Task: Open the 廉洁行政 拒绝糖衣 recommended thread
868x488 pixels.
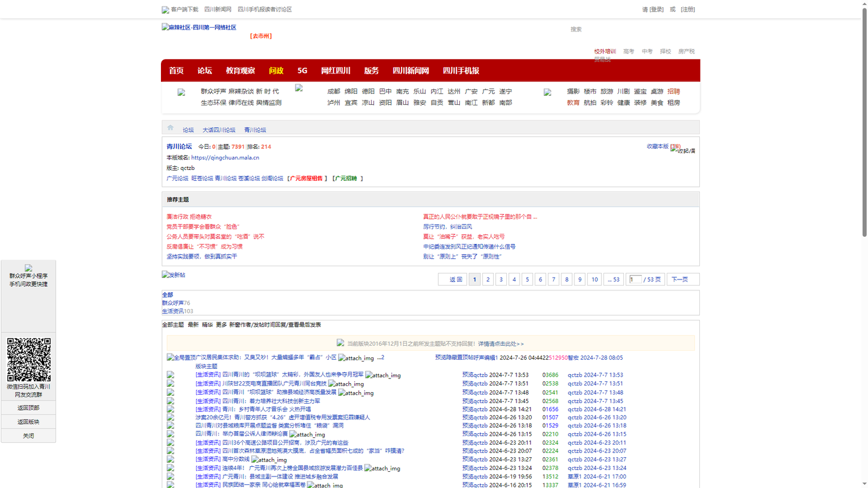Action: [189, 217]
